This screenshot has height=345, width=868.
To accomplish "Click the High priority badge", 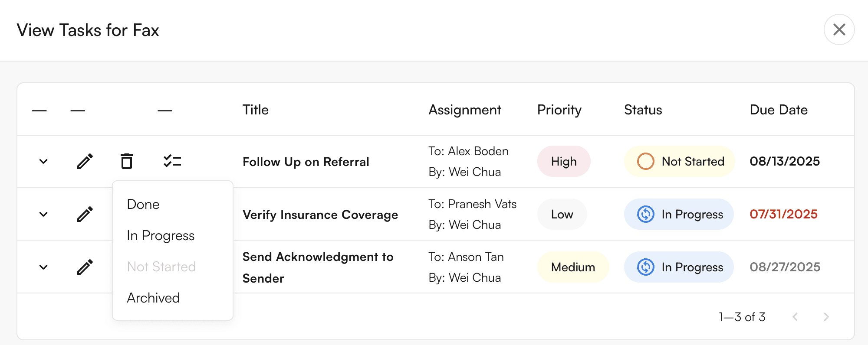I will (563, 161).
